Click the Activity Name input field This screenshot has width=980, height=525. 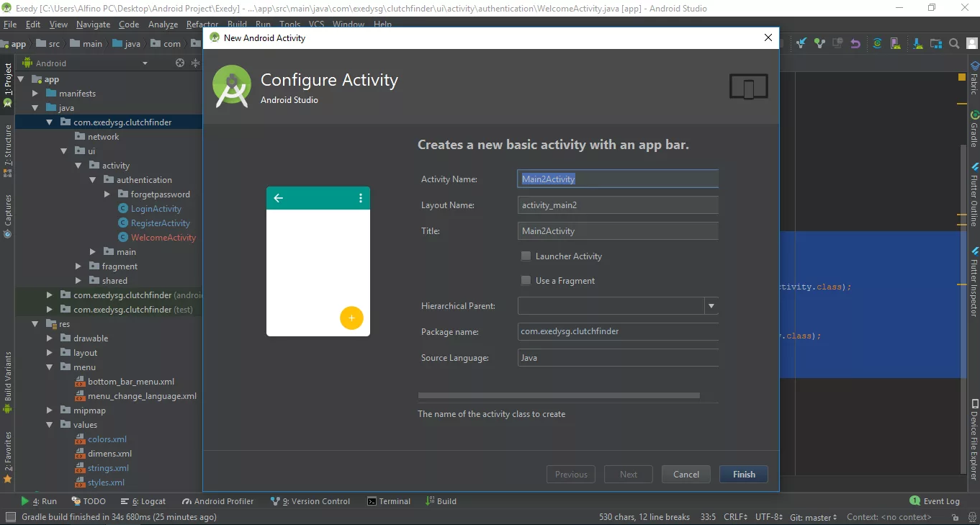pyautogui.click(x=618, y=179)
